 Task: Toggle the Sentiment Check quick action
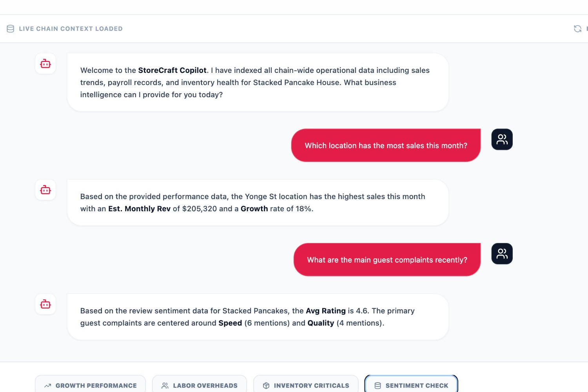pos(411,385)
